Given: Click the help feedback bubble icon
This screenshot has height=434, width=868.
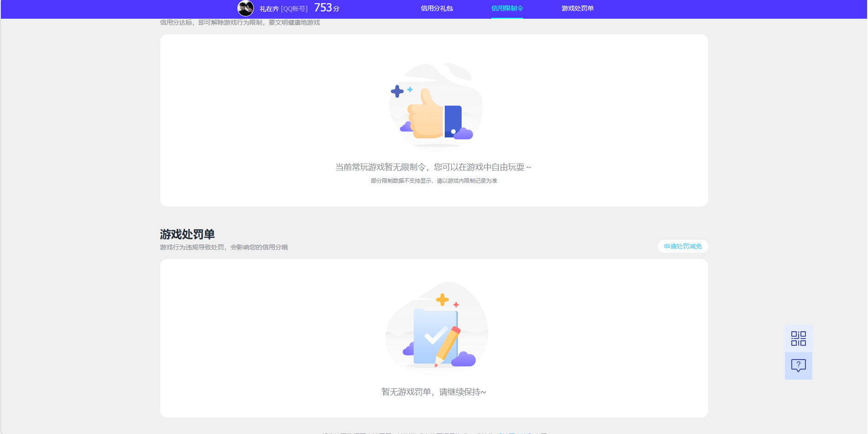Looking at the screenshot, I should [798, 365].
